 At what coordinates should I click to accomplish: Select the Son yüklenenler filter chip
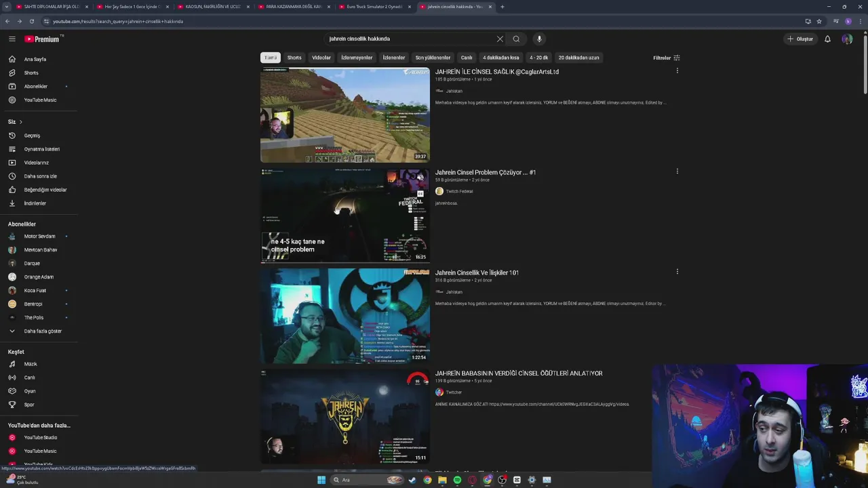tap(433, 58)
